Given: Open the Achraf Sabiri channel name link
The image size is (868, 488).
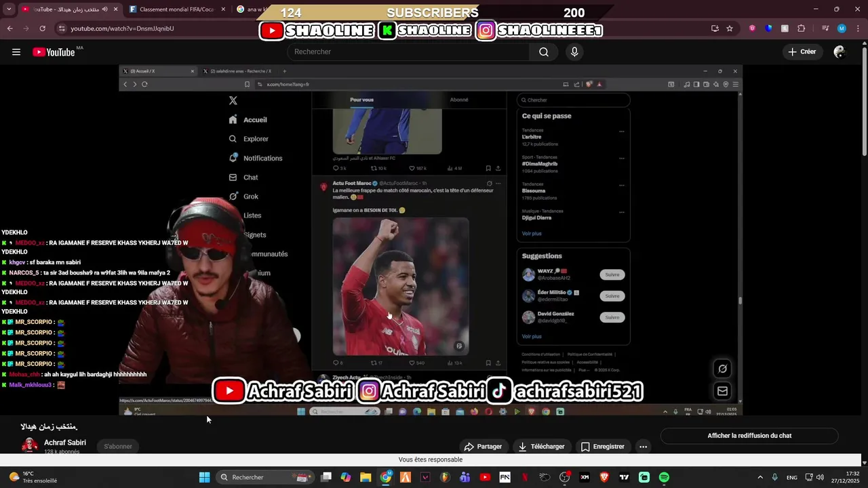Looking at the screenshot, I should click(x=65, y=443).
